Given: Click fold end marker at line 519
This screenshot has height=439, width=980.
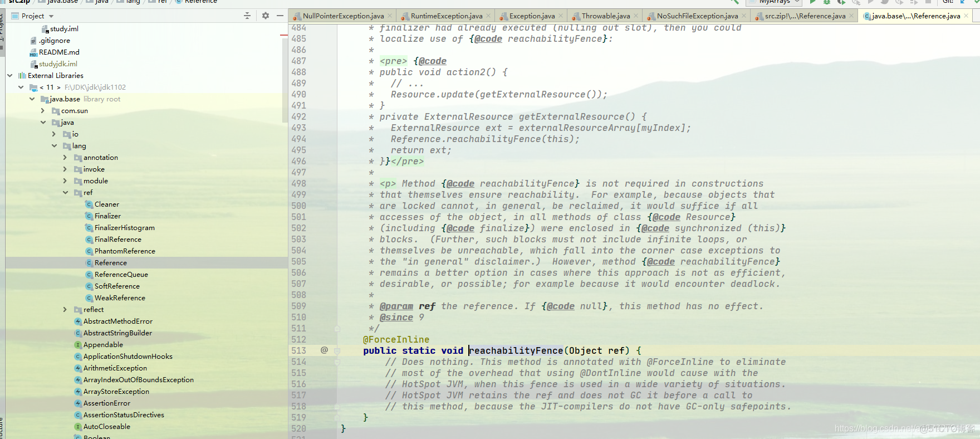Looking at the screenshot, I should (x=337, y=417).
